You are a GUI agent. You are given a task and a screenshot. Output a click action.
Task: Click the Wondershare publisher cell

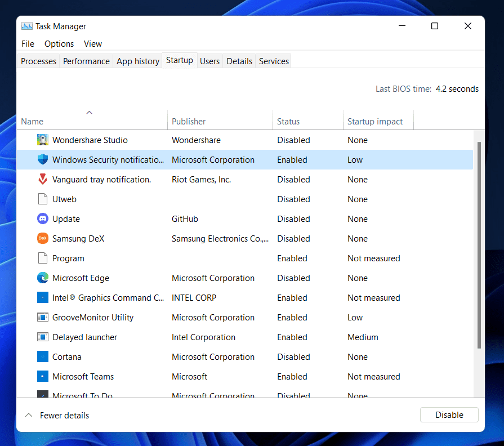pos(196,140)
